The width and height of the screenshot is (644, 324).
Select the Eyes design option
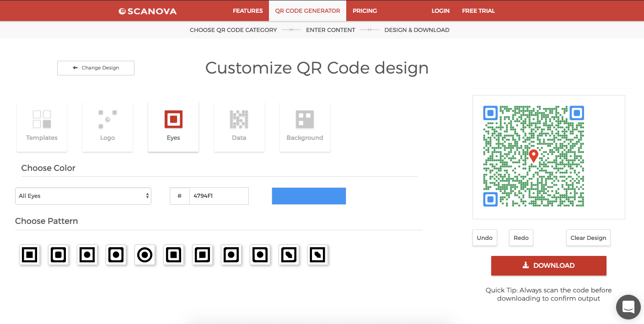(x=173, y=127)
